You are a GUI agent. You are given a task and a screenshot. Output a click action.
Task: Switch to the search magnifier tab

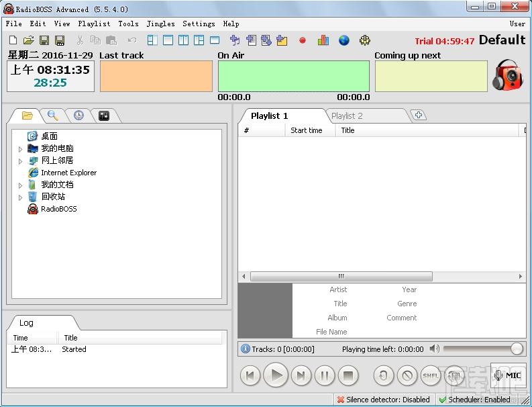point(52,116)
